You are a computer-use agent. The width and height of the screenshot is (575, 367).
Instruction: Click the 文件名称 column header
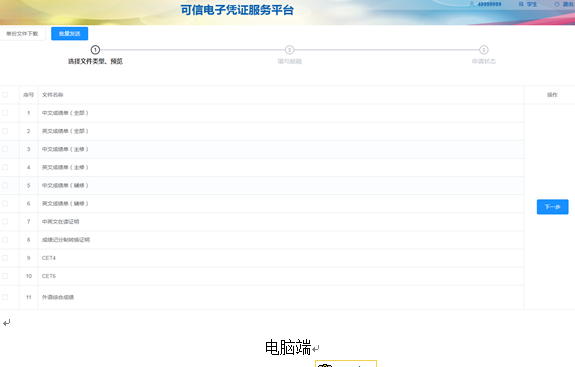[52, 95]
